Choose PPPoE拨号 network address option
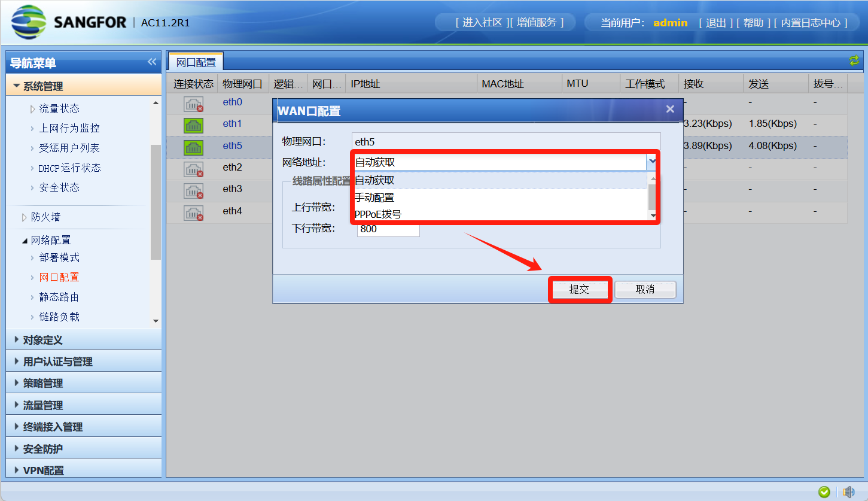Screen dimensions: 868x501 click(378, 214)
